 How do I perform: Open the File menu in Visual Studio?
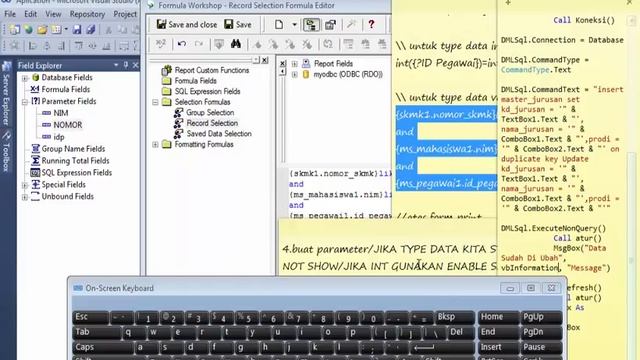pos(10,14)
